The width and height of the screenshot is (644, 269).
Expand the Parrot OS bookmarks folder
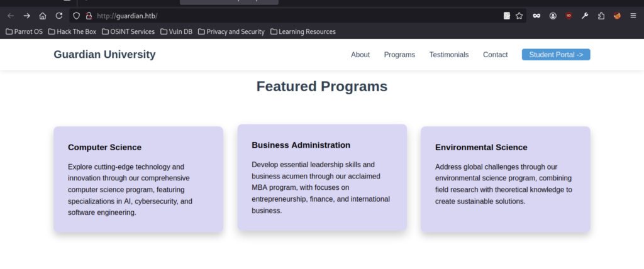coord(24,31)
